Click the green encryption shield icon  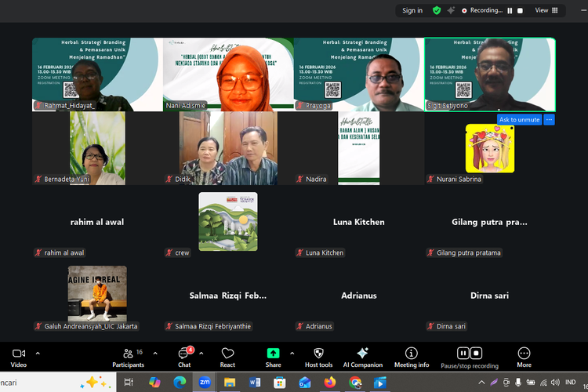(437, 10)
